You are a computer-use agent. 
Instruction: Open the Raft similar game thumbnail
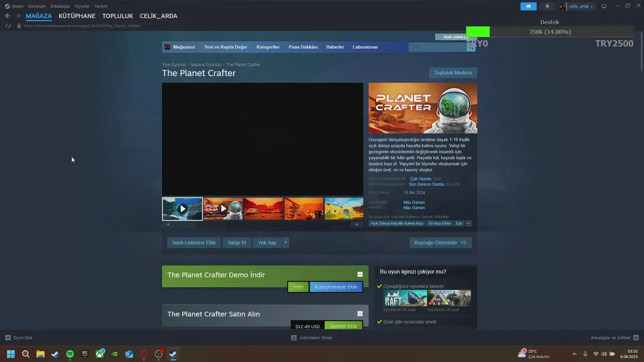click(405, 298)
